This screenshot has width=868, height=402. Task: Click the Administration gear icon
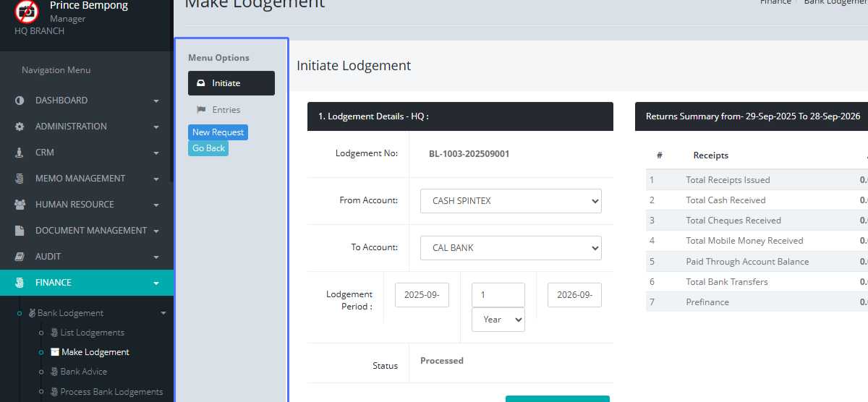pyautogui.click(x=20, y=127)
